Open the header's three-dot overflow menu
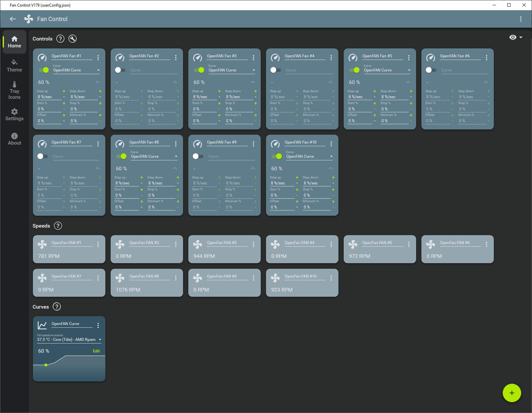Viewport: 532px width, 413px height. point(520,19)
